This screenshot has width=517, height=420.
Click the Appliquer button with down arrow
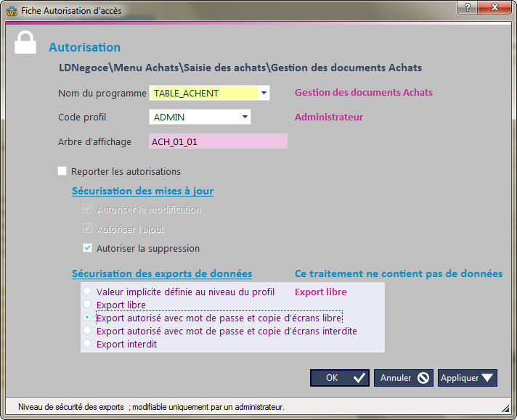pyautogui.click(x=467, y=378)
